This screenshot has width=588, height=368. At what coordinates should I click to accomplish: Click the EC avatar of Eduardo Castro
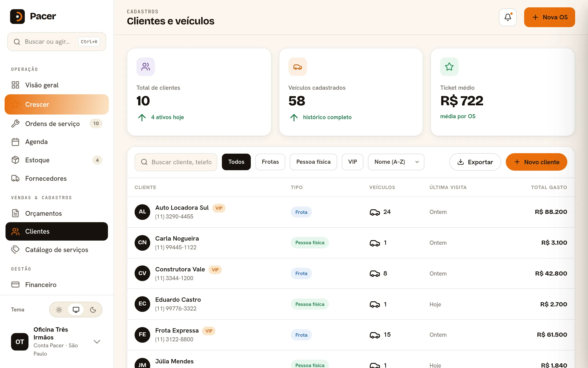pos(142,304)
